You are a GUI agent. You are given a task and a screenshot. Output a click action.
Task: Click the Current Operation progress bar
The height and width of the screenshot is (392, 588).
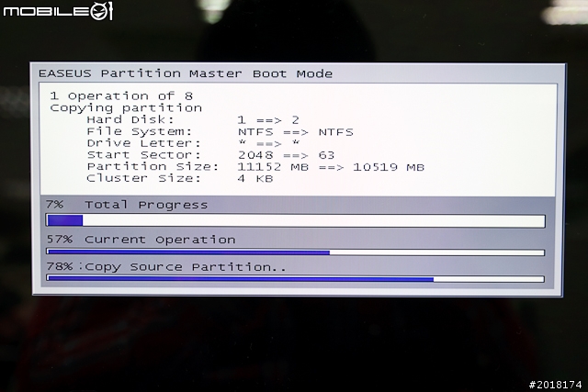point(296,252)
